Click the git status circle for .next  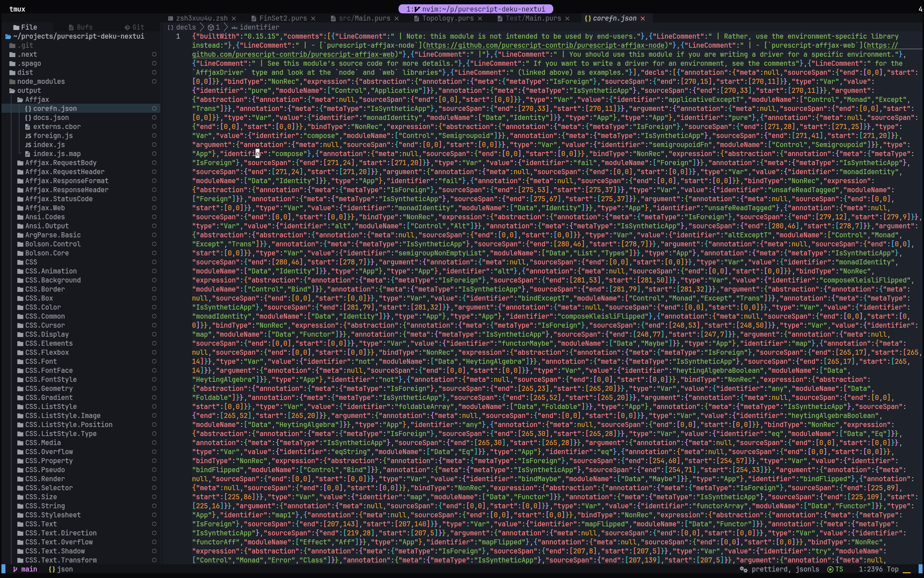[x=154, y=54]
